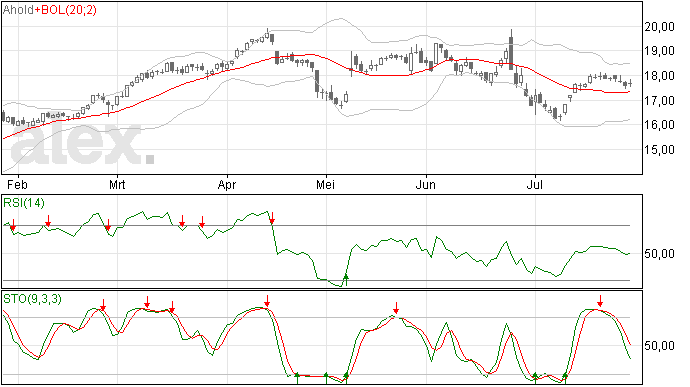This screenshot has height=387, width=690.
Task: Select the STO(9,3,3) panel label
Action: [32, 299]
